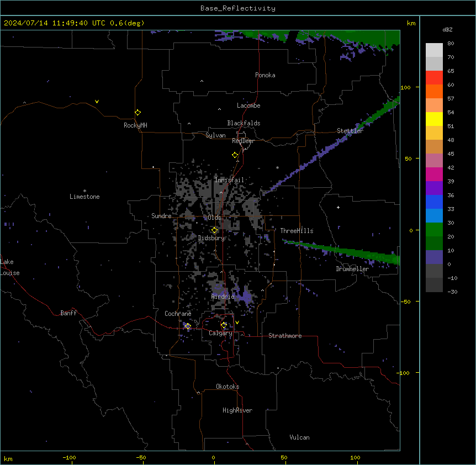Click the Vulcan label
This screenshot has height=465, width=476.
pyautogui.click(x=299, y=437)
